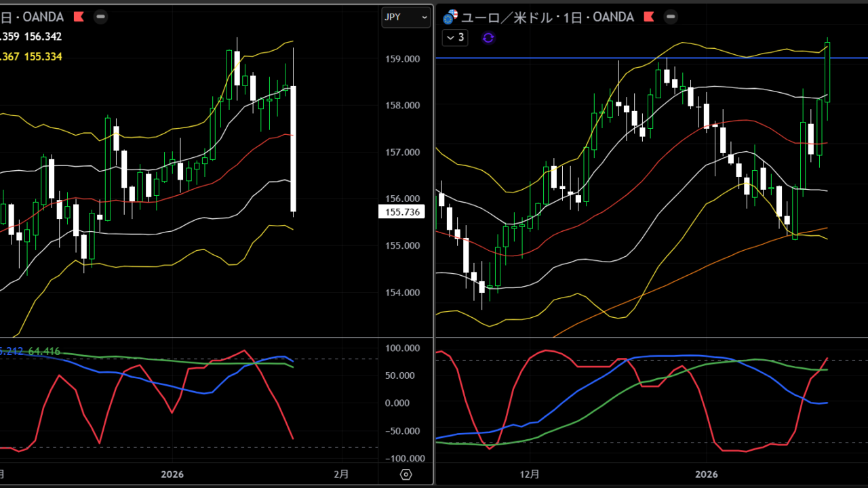The image size is (868, 488).
Task: Click the red flag beside Euro/USD OANDA title
Action: pos(649,16)
